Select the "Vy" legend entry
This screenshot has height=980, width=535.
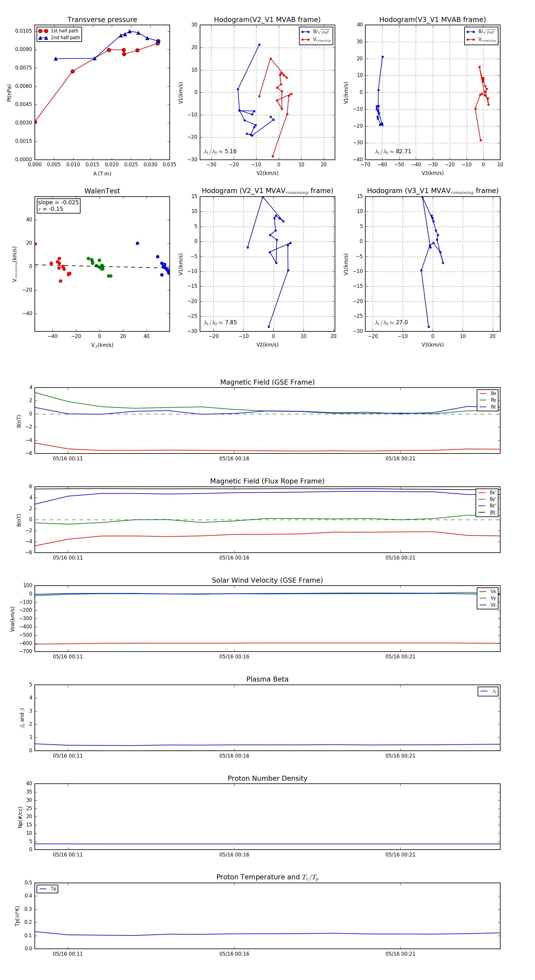click(x=488, y=598)
